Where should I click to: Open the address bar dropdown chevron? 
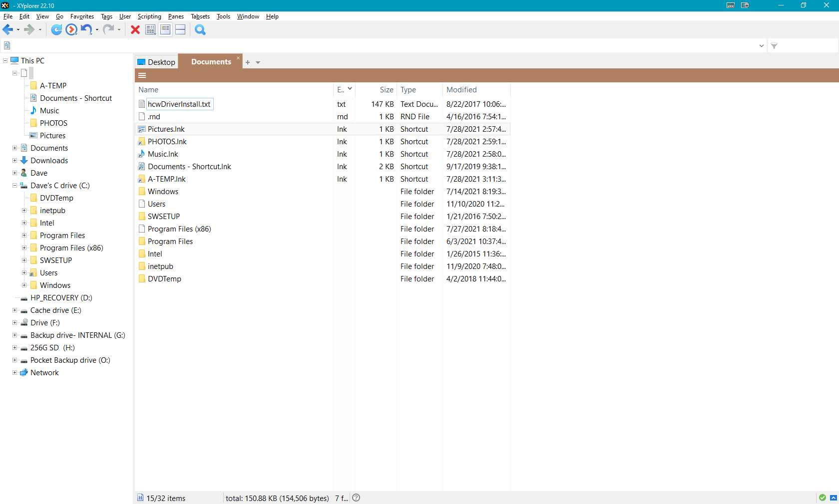coord(762,46)
